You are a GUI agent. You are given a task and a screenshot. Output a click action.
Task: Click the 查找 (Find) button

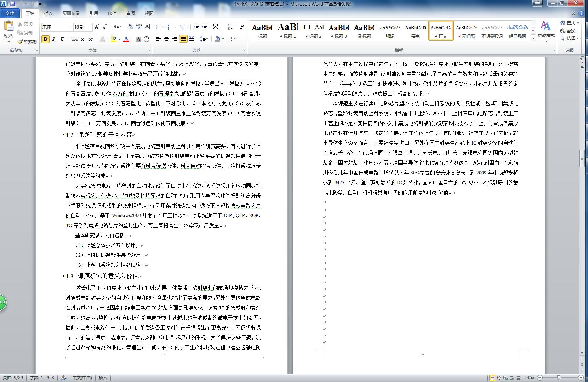pyautogui.click(x=570, y=23)
